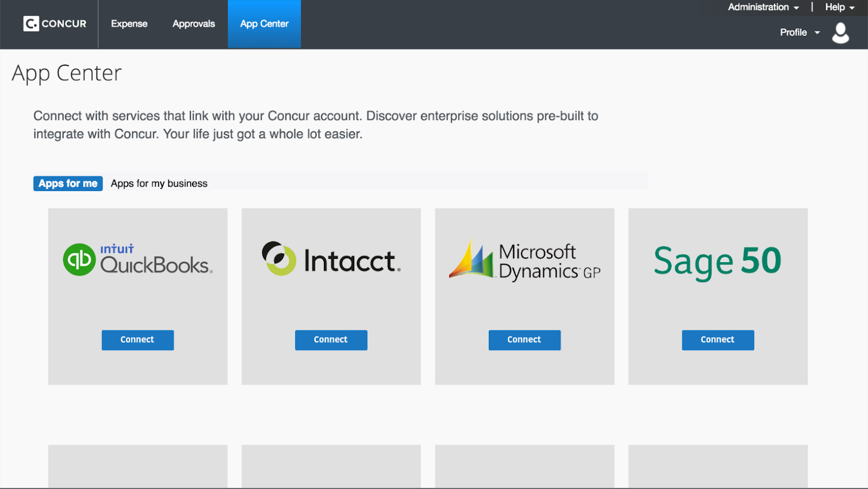The image size is (868, 489).
Task: Switch to Apps for my business
Action: tap(159, 183)
